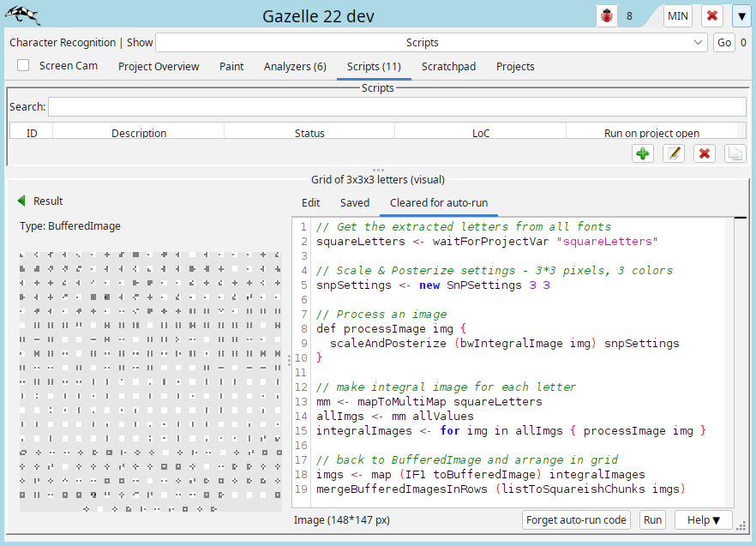
Task: Click the duplicate script pages icon
Action: pyautogui.click(x=735, y=153)
